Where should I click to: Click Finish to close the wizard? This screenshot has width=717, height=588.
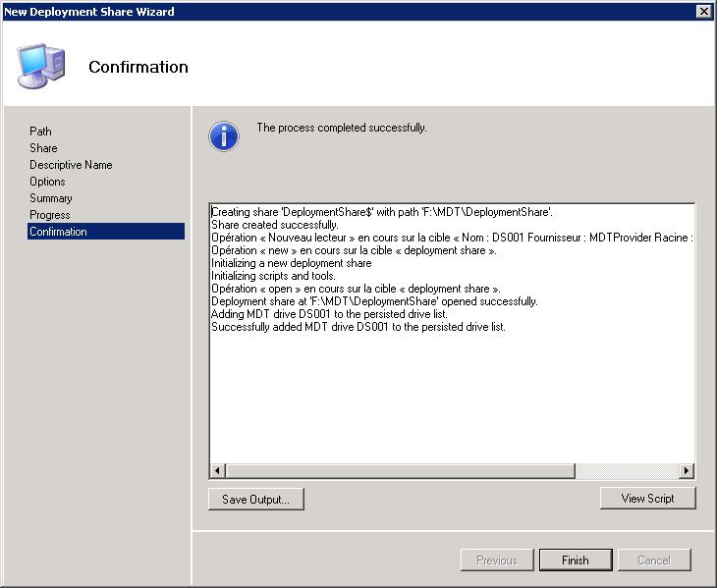576,561
